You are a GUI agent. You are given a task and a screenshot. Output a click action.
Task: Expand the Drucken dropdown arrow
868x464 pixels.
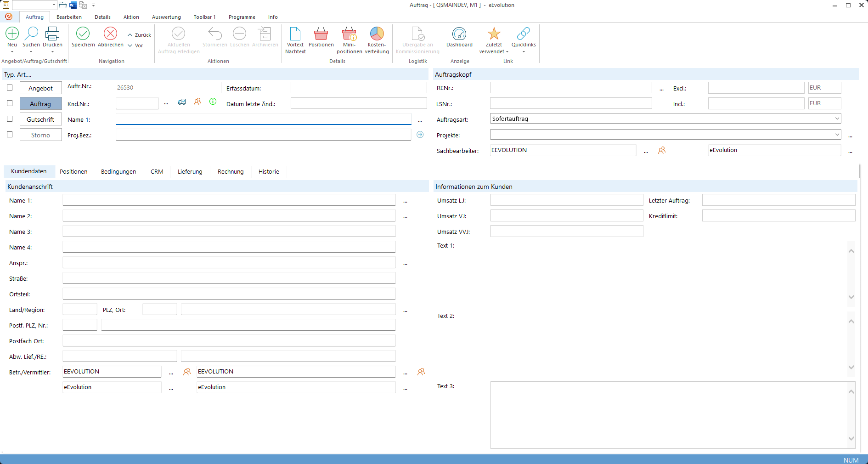pos(52,52)
